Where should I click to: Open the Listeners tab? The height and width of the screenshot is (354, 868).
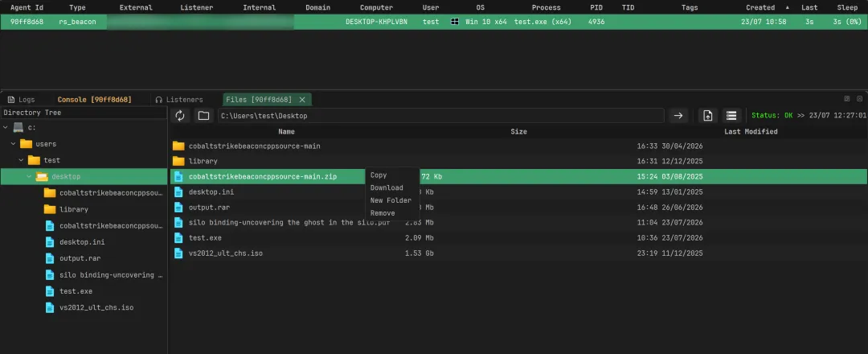point(179,100)
